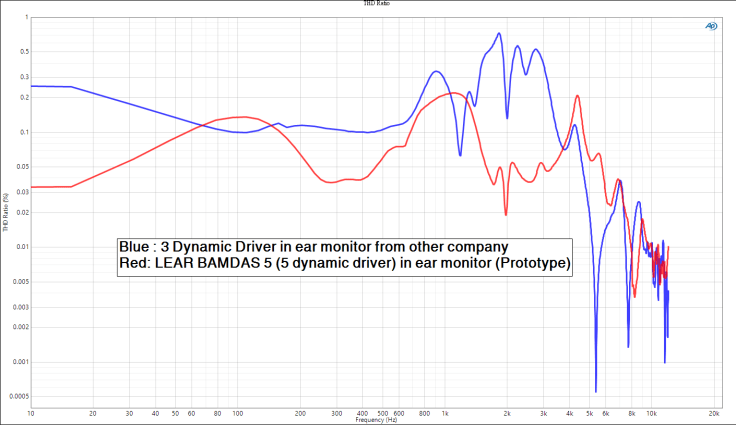The height and width of the screenshot is (425, 736).
Task: Click the THD Ratio (%) y-axis label
Action: [x=4, y=212]
